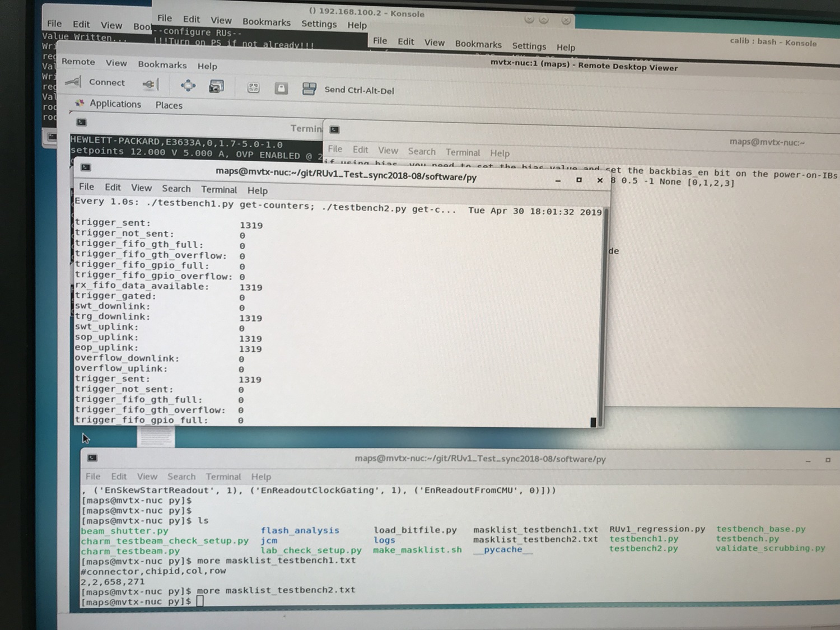Click validate_scrubbing.py in ls output
Viewport: 840px width, 630px height.
pyautogui.click(x=771, y=548)
